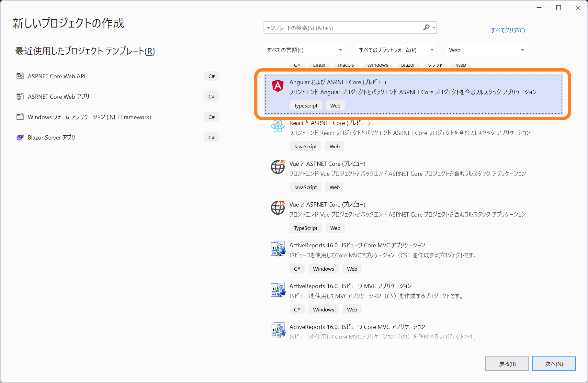588x383 pixels.
Task: Click the すべてクリア link
Action: (x=508, y=30)
